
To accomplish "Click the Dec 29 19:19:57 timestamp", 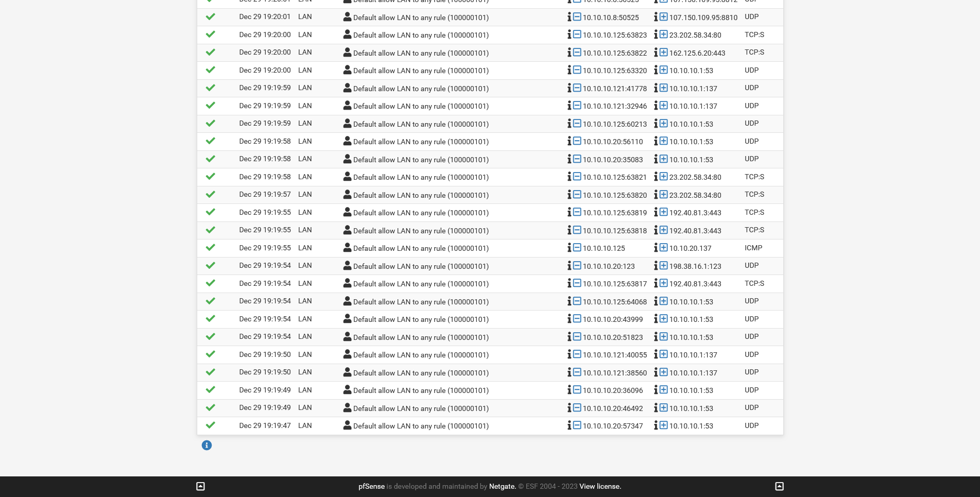I will (x=265, y=194).
